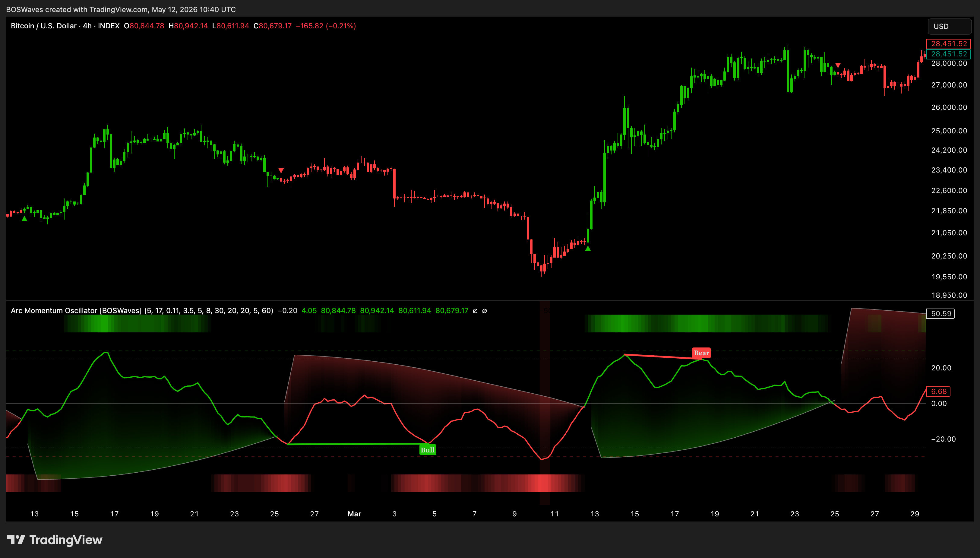Click the 20.00 oscillator axis label
Image resolution: width=980 pixels, height=558 pixels.
(x=941, y=368)
